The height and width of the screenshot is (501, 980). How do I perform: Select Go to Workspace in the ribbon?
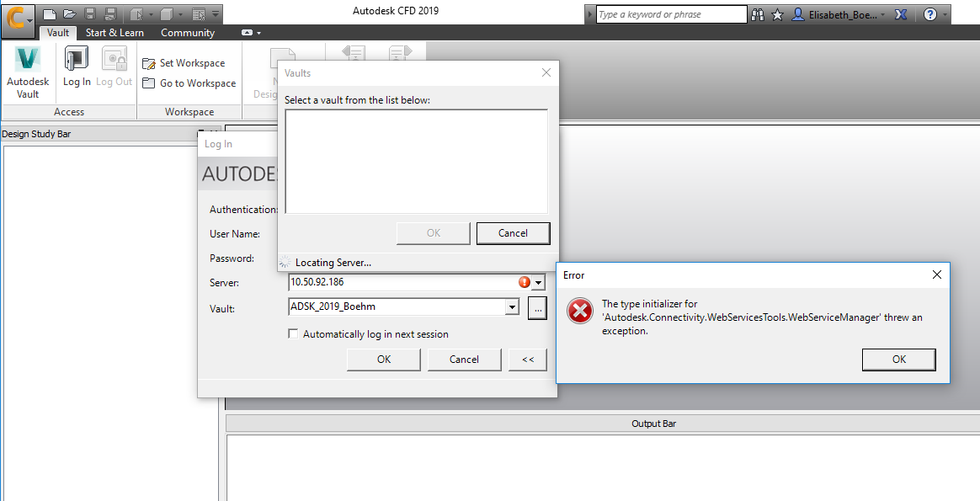point(189,83)
